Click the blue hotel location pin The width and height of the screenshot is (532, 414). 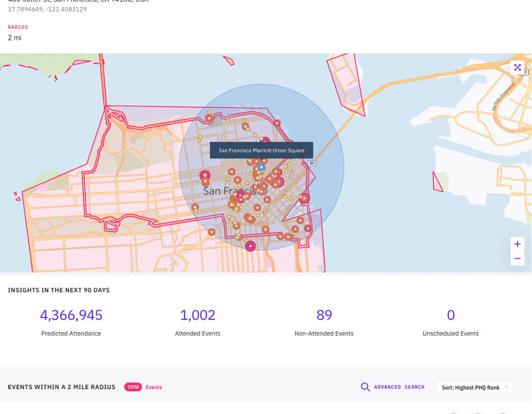coord(261,167)
